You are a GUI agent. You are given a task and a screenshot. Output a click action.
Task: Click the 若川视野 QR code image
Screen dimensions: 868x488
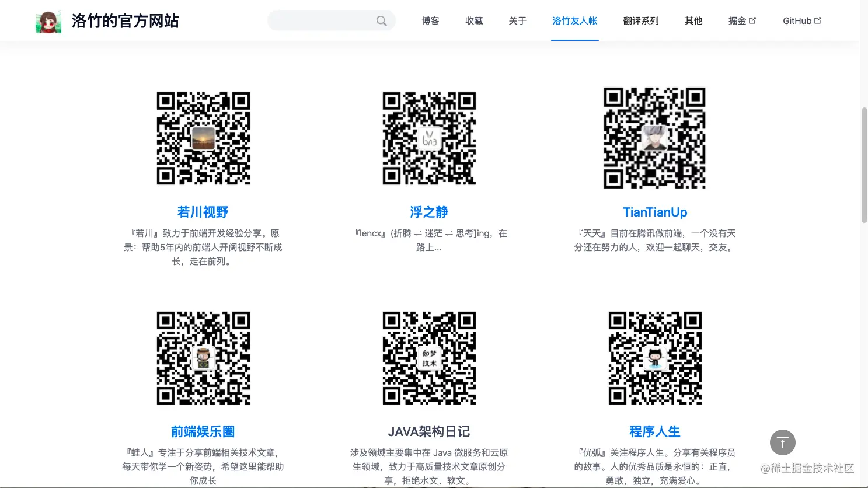point(203,138)
